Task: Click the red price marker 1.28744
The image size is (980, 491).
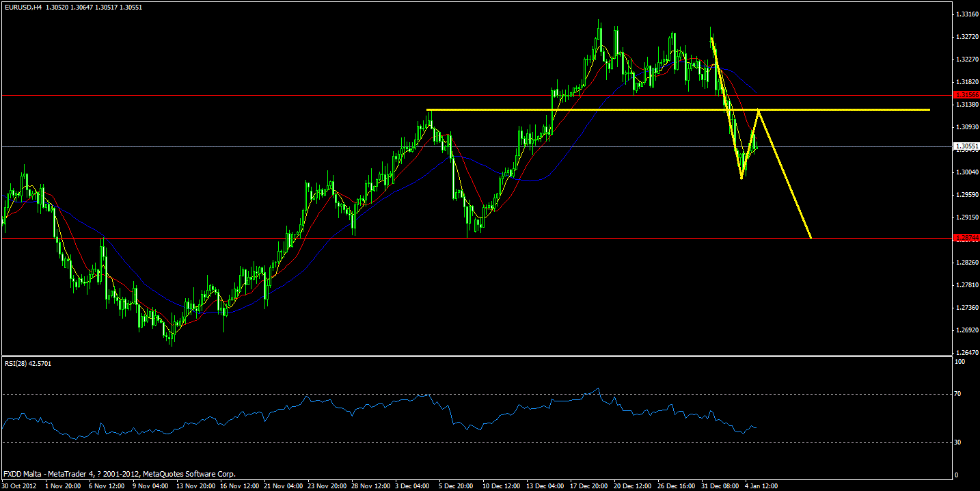Action: pyautogui.click(x=966, y=237)
